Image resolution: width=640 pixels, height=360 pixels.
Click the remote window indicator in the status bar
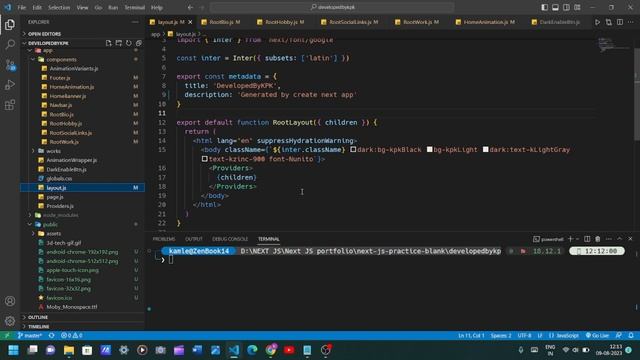[x=7, y=336]
